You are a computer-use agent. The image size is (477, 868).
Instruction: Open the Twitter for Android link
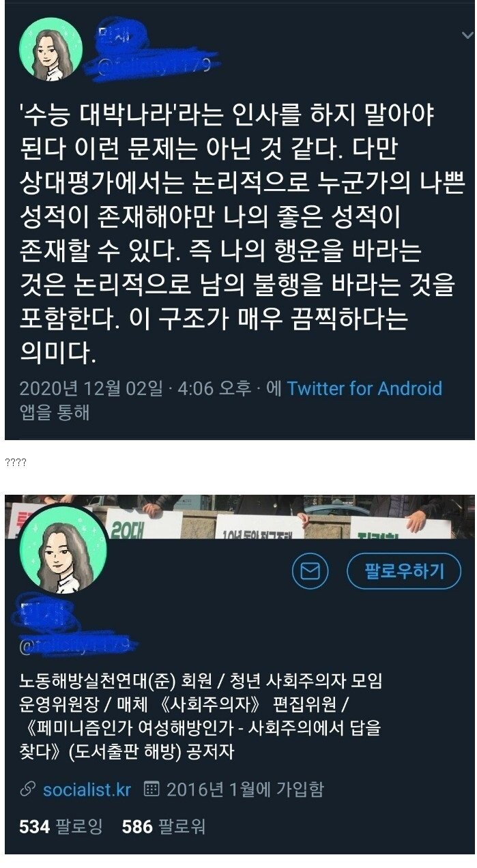coord(364,389)
